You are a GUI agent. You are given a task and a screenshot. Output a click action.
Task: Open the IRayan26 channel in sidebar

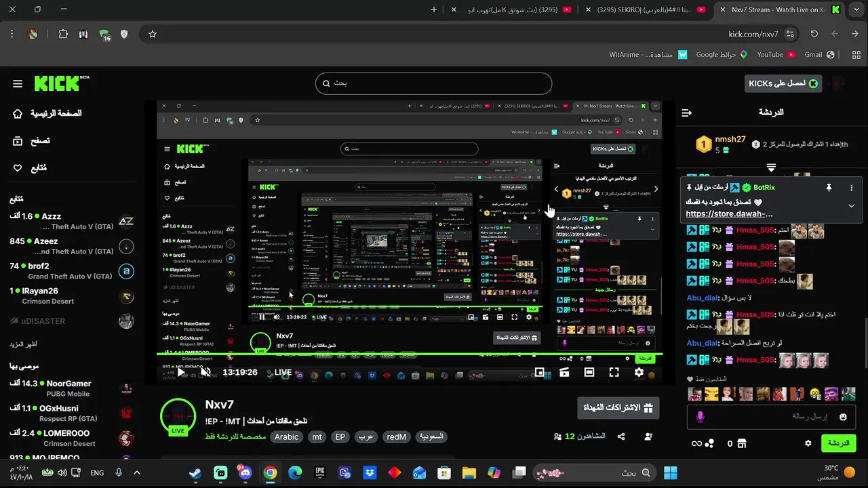71,296
